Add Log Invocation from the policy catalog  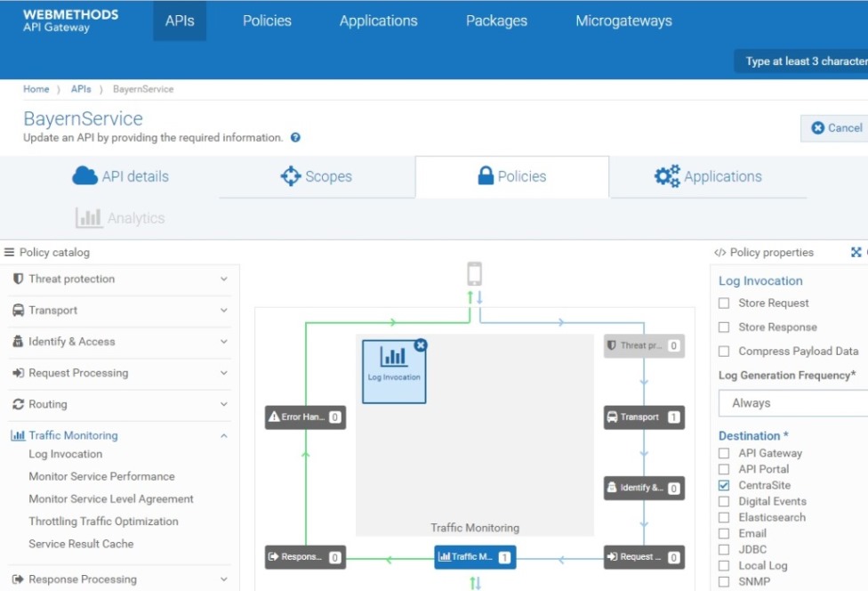point(65,454)
